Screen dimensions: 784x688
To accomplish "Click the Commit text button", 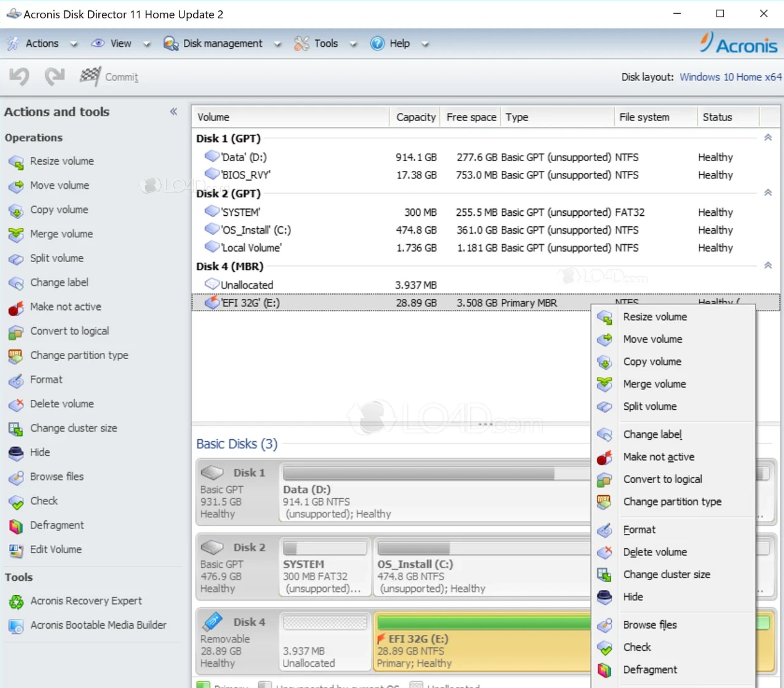I will click(122, 77).
